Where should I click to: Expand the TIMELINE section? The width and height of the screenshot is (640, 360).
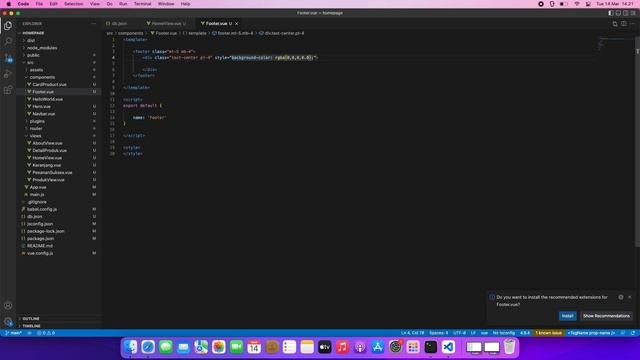[x=31, y=326]
